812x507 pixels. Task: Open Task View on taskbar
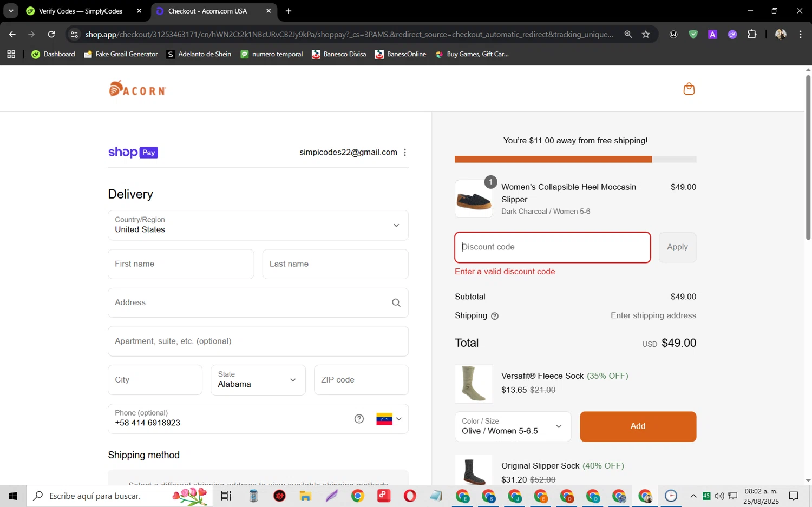[226, 496]
